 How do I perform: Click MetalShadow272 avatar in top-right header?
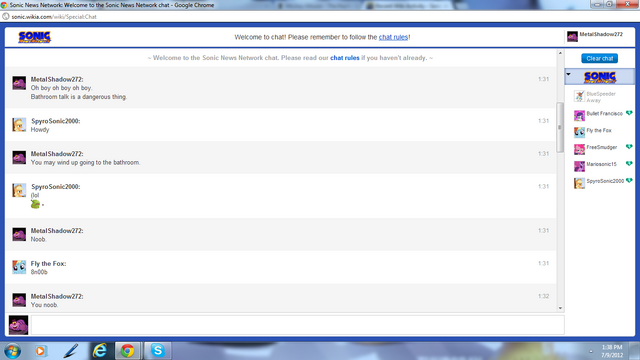(x=572, y=37)
